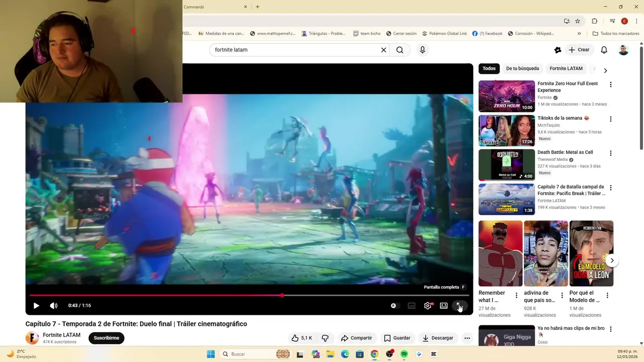Open options for Death Battle: Metal as Cell
This screenshot has width=644, height=362.
click(x=611, y=153)
